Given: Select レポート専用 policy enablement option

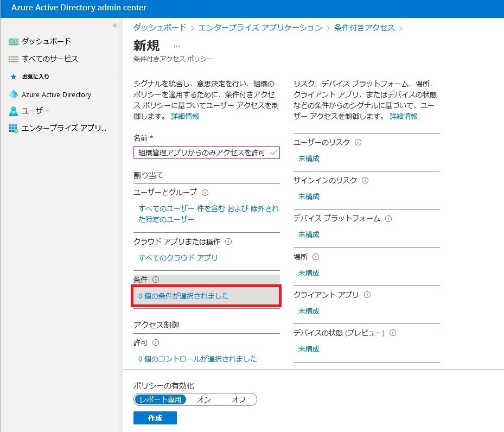Looking at the screenshot, I should pos(161,399).
